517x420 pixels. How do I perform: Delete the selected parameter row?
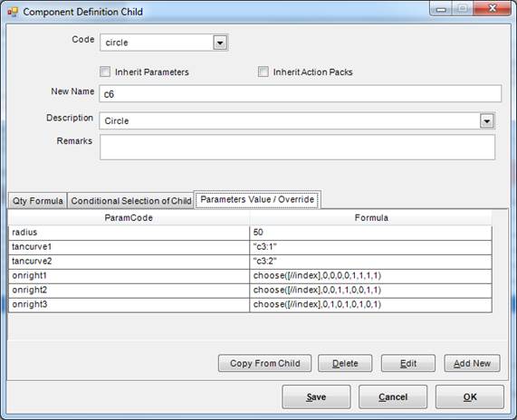click(x=345, y=363)
